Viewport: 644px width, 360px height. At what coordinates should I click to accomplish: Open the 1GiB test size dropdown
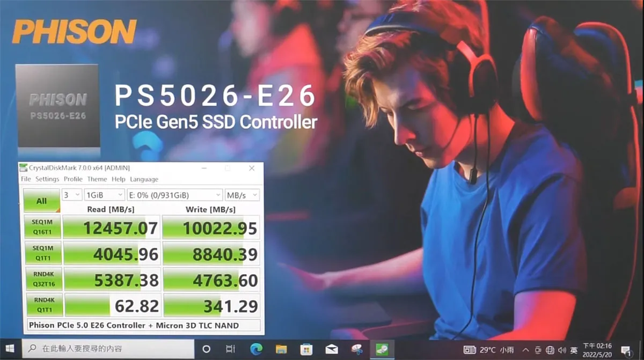(x=104, y=195)
